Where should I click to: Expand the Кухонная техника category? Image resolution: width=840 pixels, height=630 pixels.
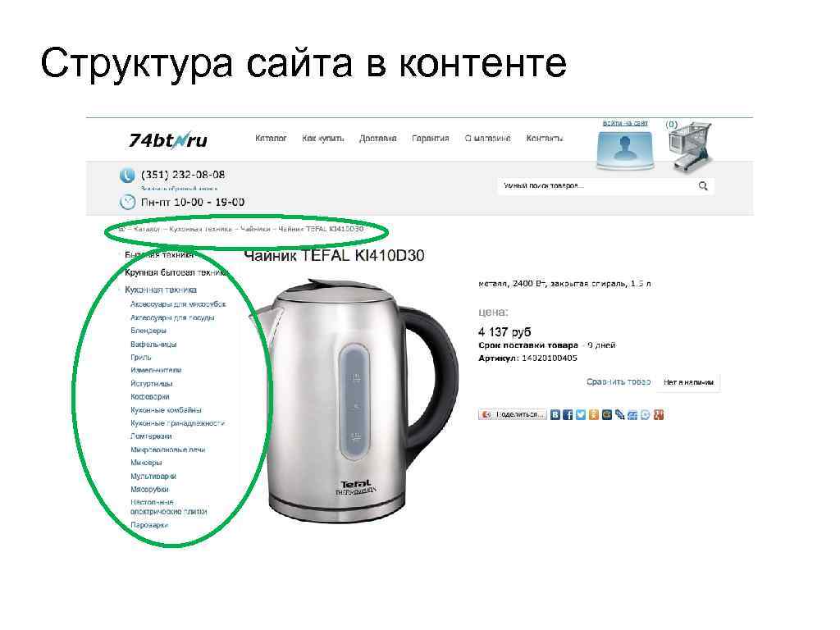click(x=161, y=290)
